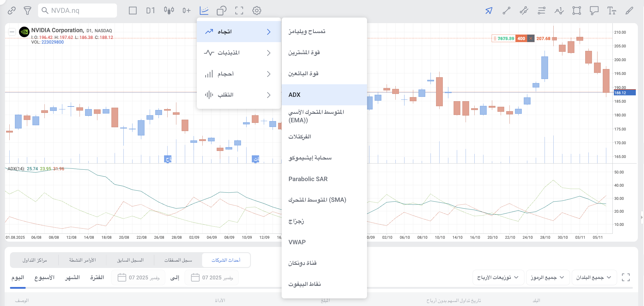Select the brush drawing tool
The height and width of the screenshot is (306, 644).
629,11
